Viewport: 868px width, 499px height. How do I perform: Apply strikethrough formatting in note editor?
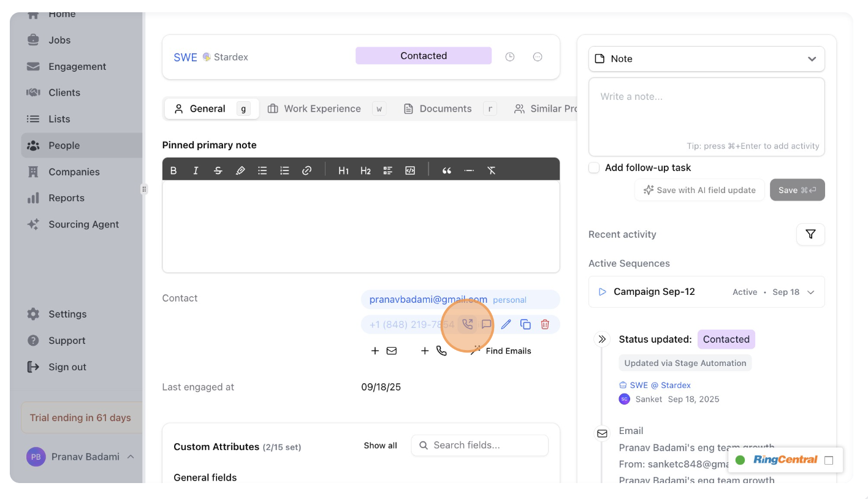click(x=218, y=170)
